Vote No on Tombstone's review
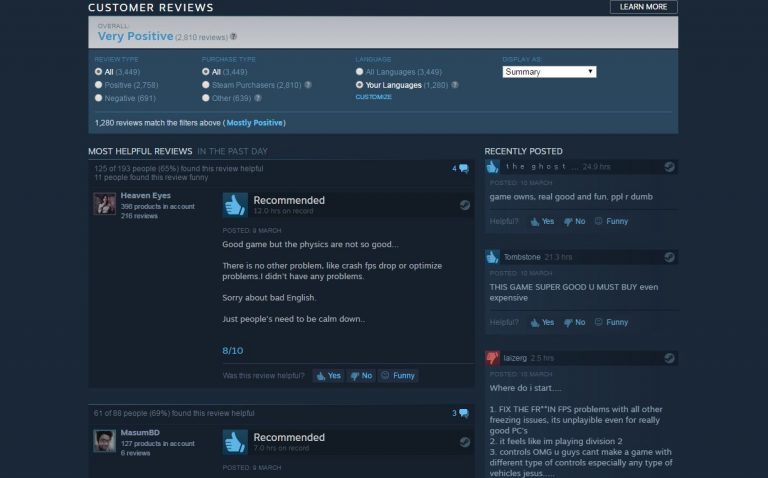Viewport: 768px width, 478px height. 575,322
